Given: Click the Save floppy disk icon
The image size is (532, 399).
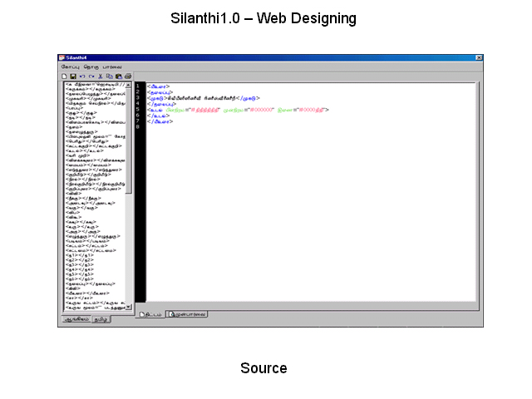Looking at the screenshot, I should pyautogui.click(x=73, y=76).
